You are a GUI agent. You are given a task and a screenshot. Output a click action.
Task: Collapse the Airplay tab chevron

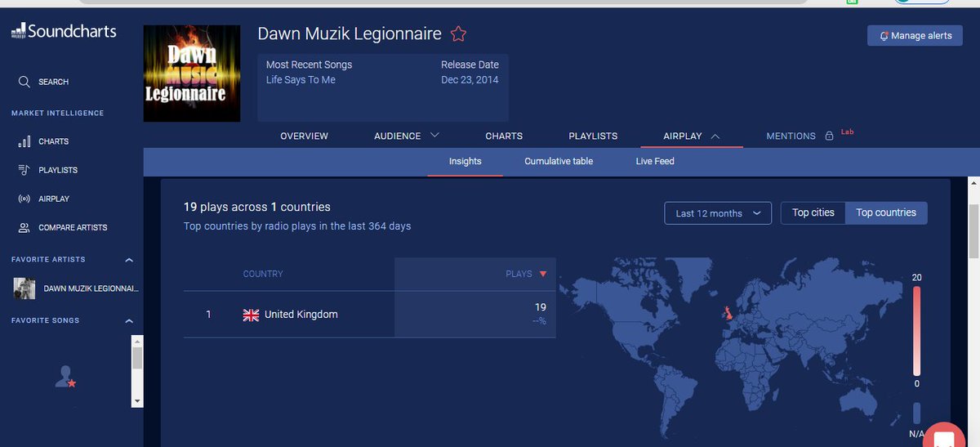(x=715, y=136)
